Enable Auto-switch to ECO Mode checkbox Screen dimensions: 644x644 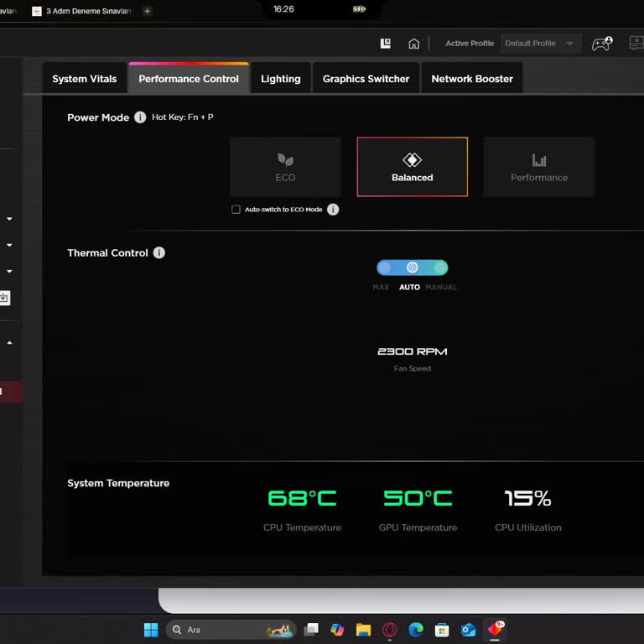pos(236,210)
